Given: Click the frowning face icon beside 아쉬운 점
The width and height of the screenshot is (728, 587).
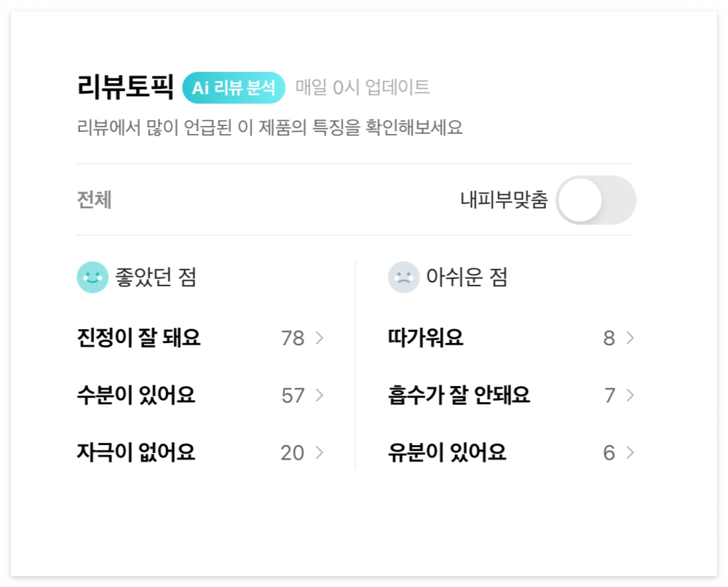Looking at the screenshot, I should tap(401, 277).
